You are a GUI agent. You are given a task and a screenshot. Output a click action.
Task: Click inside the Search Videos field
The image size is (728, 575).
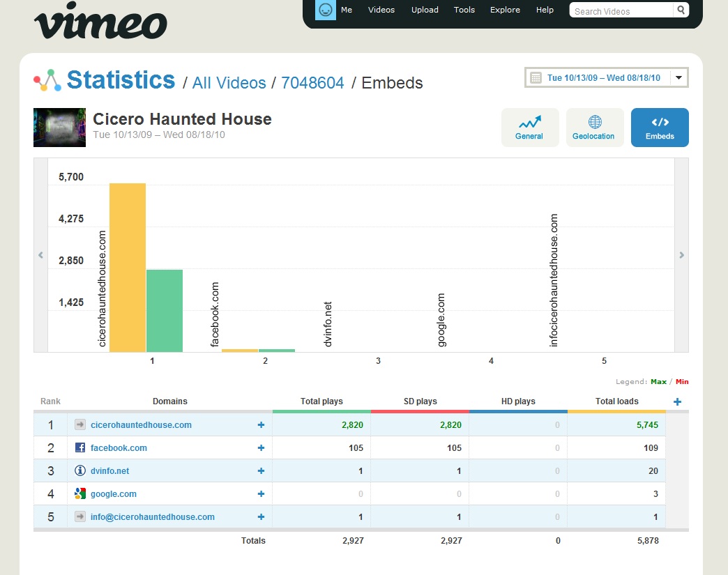[x=621, y=10]
